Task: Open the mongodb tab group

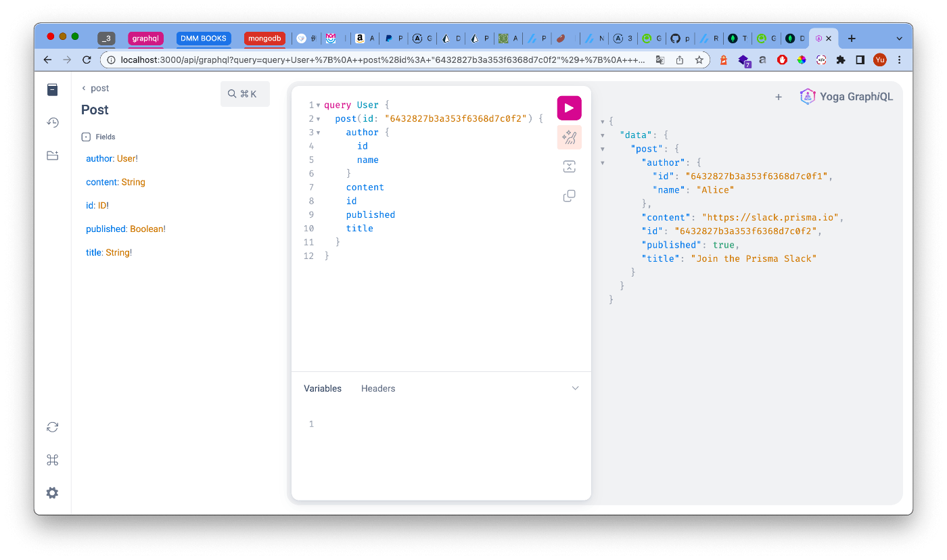Action: point(264,39)
